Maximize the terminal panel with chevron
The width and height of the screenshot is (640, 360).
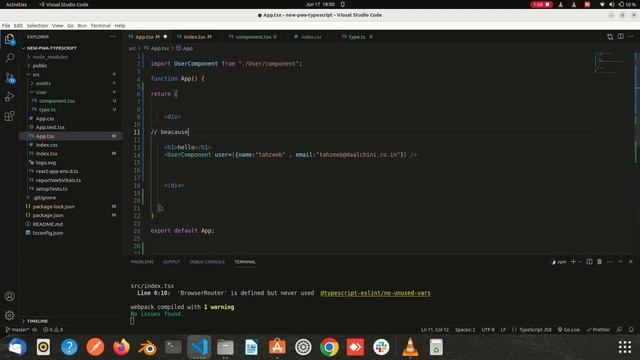pos(620,262)
